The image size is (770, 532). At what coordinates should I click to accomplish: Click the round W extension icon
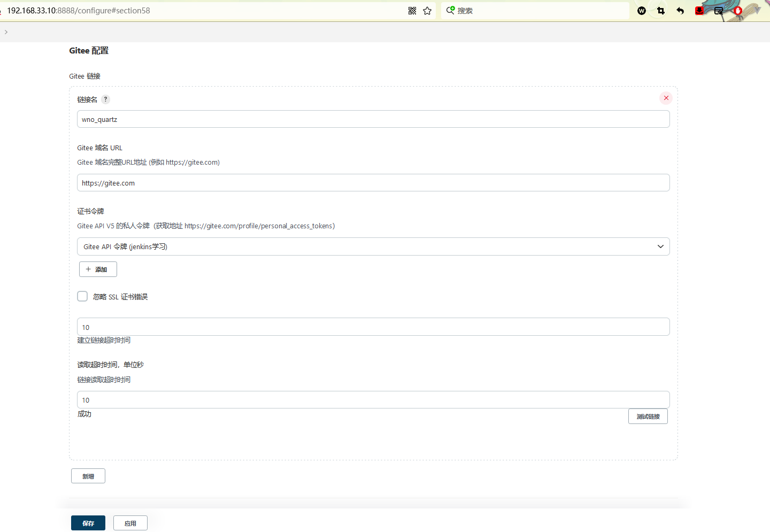pos(642,11)
